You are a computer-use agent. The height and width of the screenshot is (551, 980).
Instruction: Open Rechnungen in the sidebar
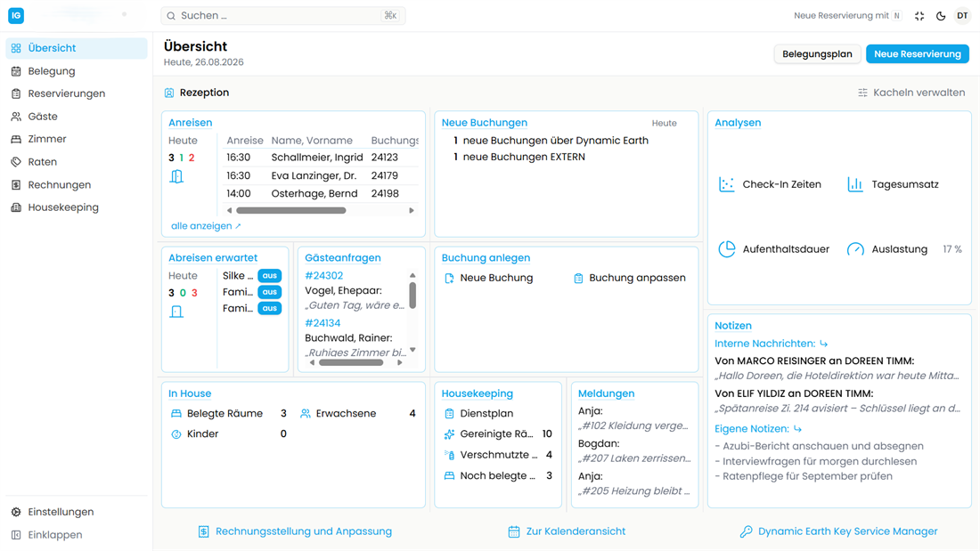(77, 185)
